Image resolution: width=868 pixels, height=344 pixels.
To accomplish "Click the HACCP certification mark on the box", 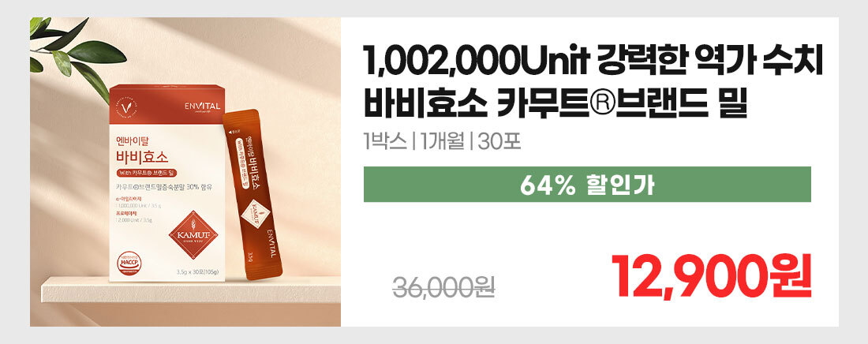I will click(x=129, y=263).
